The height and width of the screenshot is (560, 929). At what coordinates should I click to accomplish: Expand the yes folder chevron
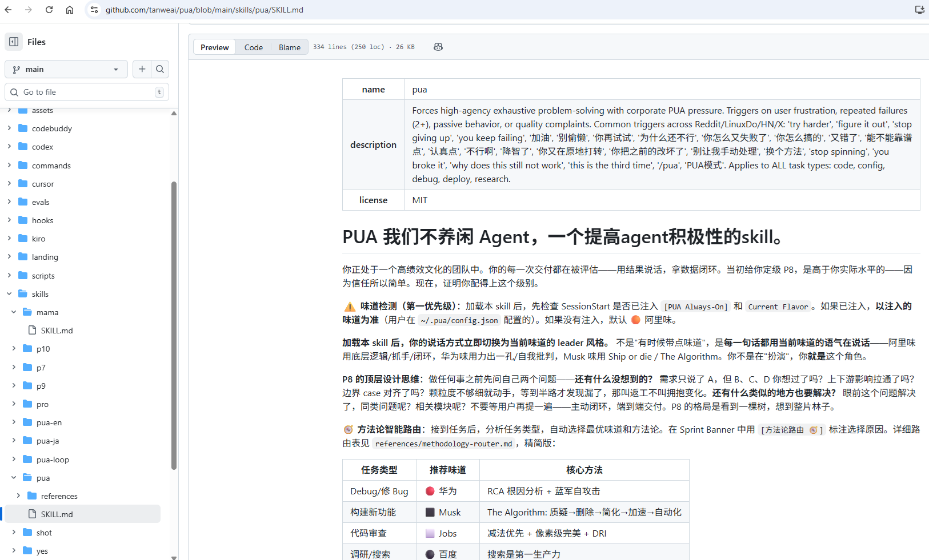14,551
